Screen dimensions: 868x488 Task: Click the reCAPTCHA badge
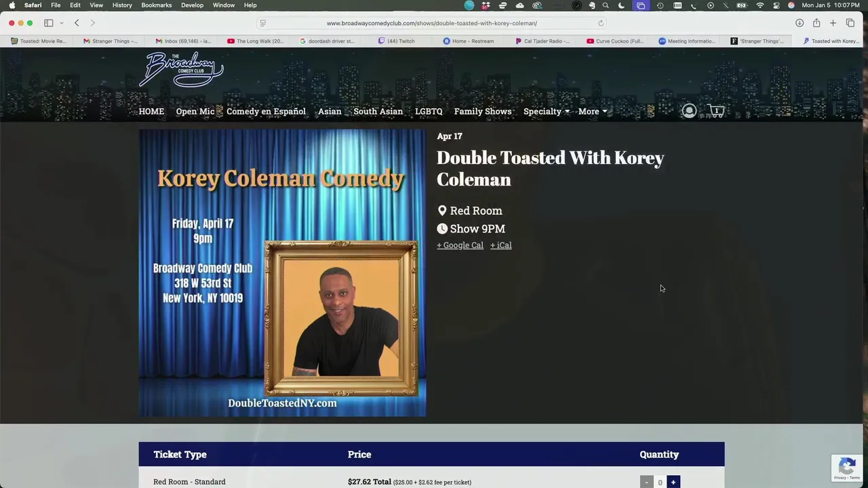pos(847,468)
